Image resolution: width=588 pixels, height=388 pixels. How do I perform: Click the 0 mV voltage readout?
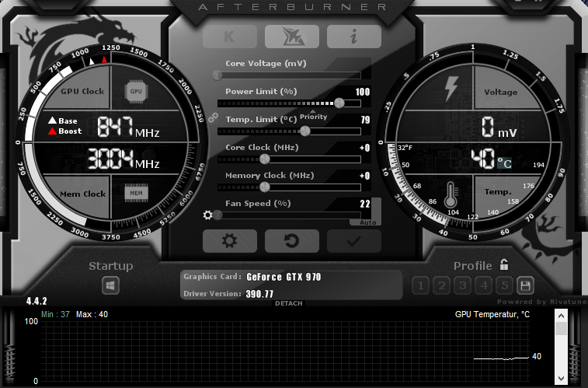(x=499, y=127)
